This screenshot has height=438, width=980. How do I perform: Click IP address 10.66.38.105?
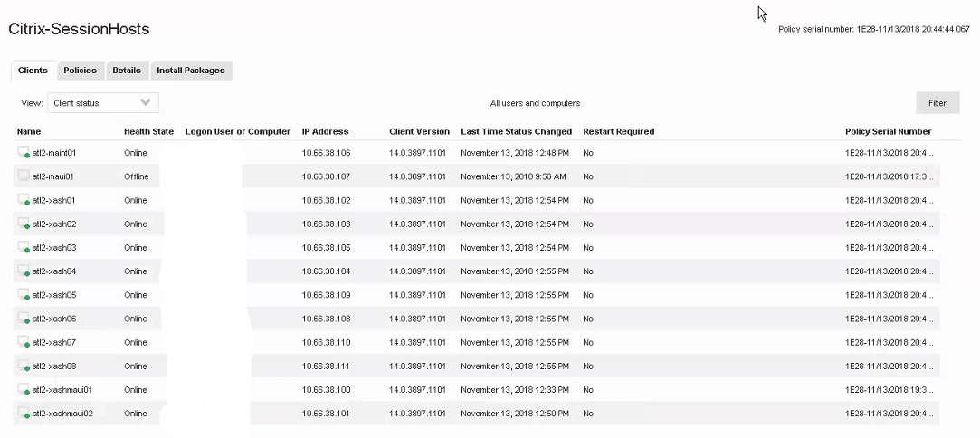coord(327,248)
